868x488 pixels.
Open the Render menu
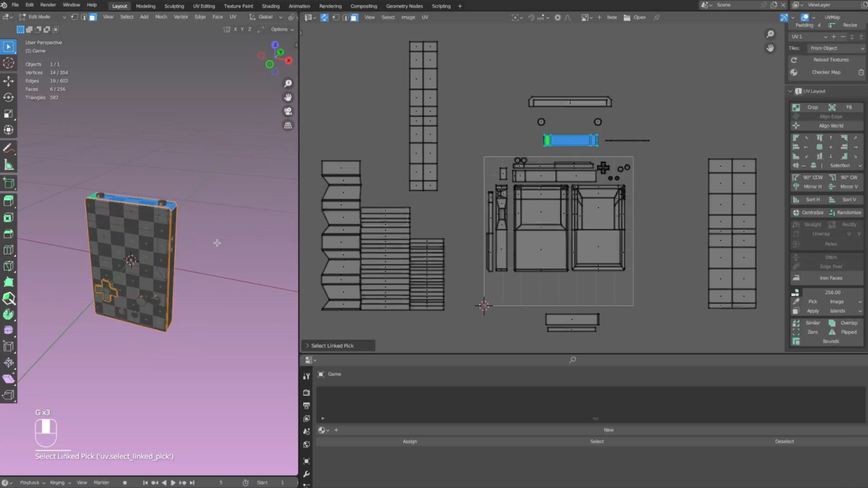pos(48,5)
